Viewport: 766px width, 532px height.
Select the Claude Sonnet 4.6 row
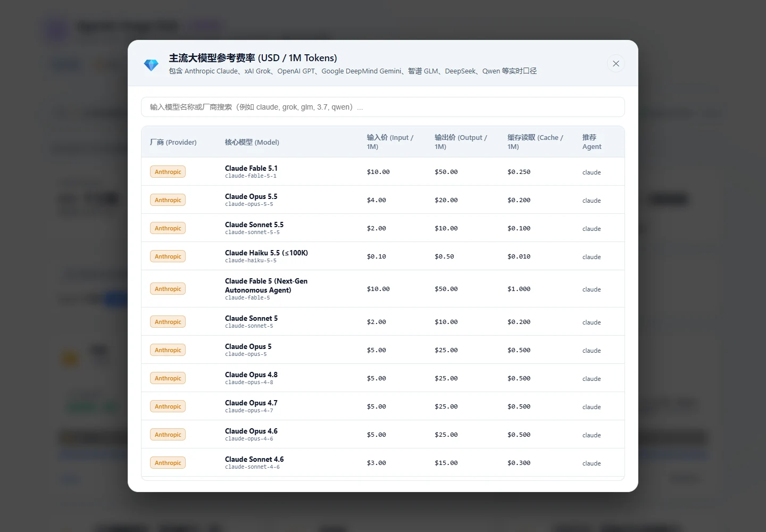(x=383, y=462)
